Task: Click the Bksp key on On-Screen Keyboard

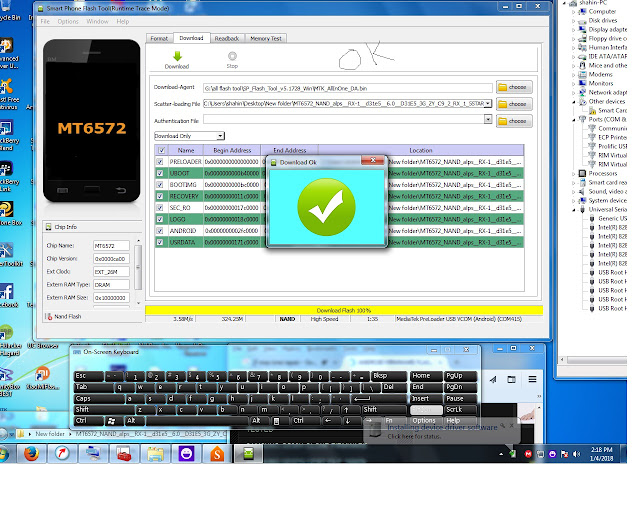Action: pyautogui.click(x=389, y=376)
